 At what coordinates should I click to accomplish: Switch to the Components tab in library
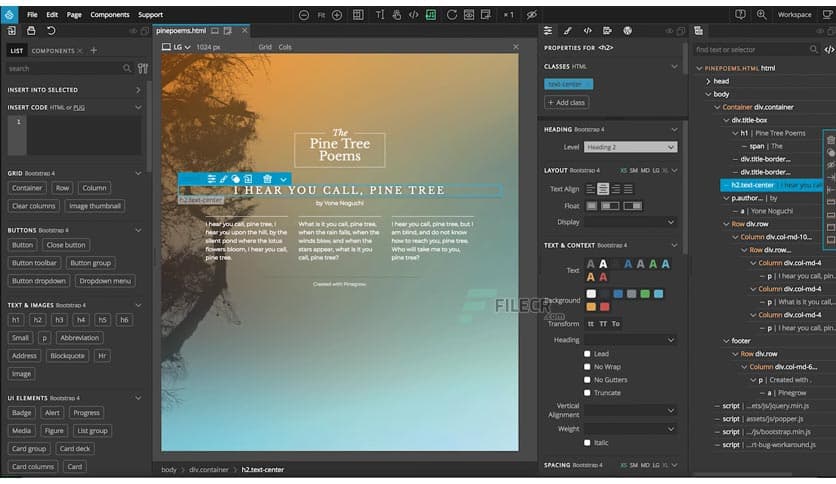tap(53, 51)
